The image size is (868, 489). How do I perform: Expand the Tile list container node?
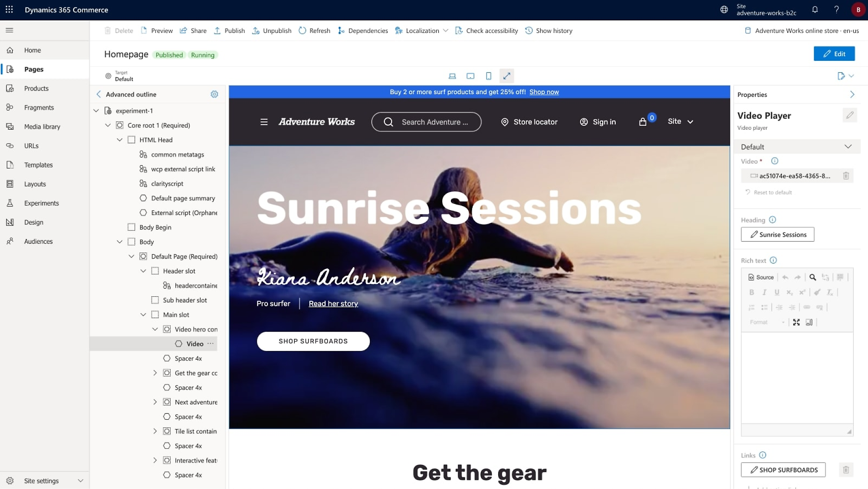coord(155,431)
